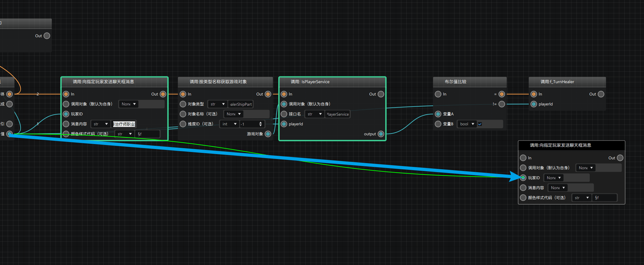
Task: Click playerId port on IsPlayerService node
Action: point(284,124)
